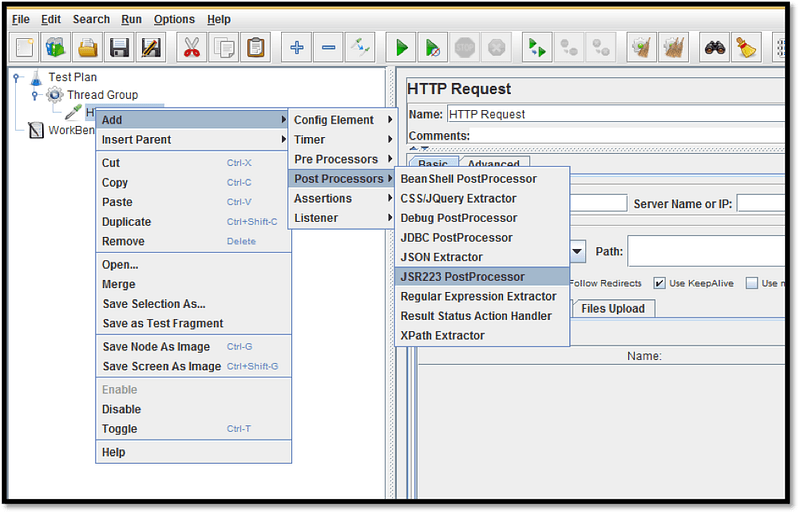Collapse the Thread Group tree node

pyautogui.click(x=34, y=95)
